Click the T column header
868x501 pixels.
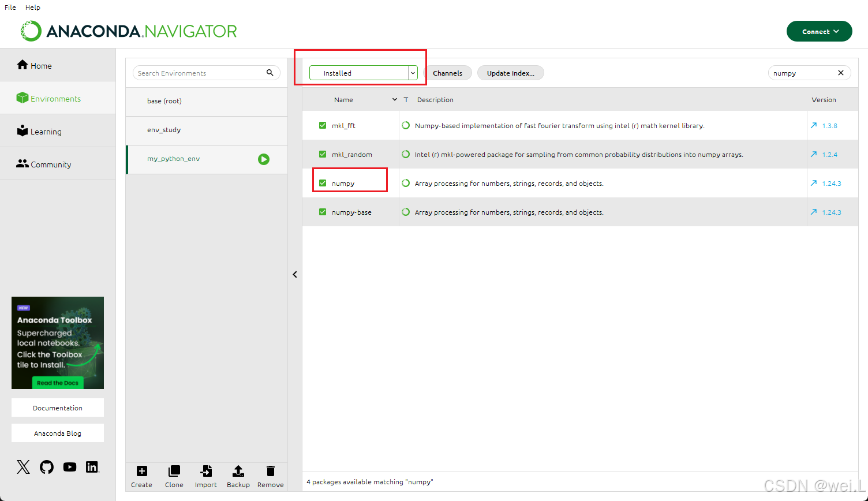click(x=406, y=100)
